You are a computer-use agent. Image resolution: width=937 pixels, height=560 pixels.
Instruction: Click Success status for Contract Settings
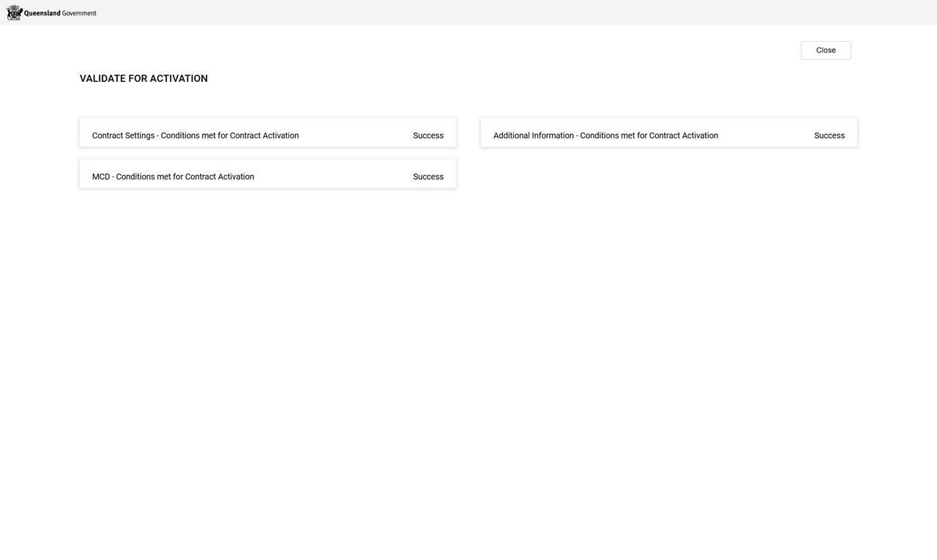[428, 135]
